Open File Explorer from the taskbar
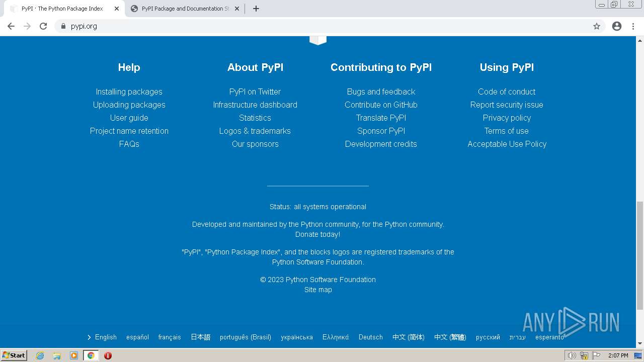The image size is (644, 362). [x=57, y=355]
